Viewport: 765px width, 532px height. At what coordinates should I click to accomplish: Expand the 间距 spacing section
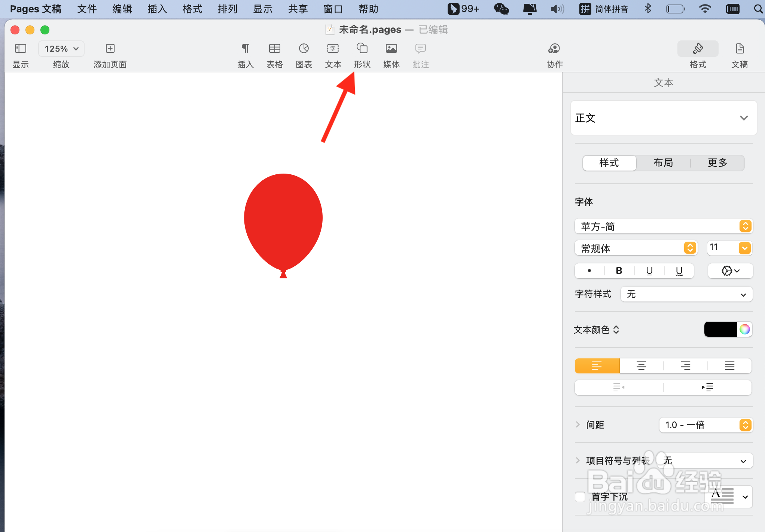click(x=578, y=425)
